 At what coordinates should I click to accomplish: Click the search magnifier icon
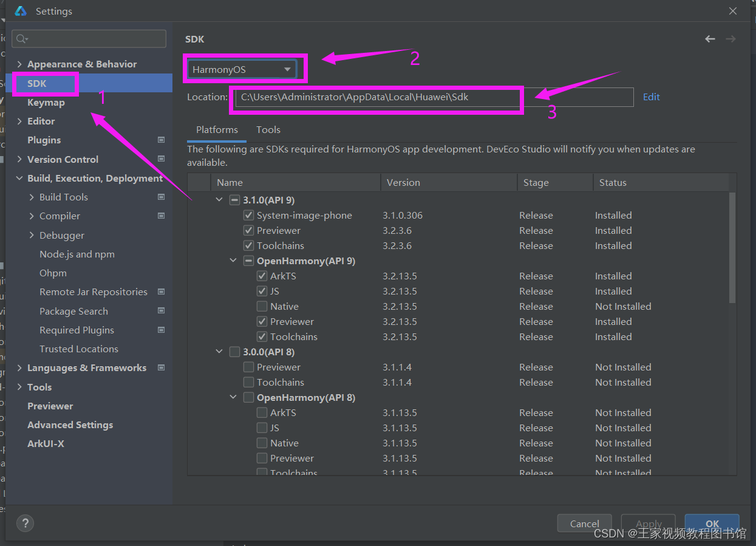tap(22, 39)
